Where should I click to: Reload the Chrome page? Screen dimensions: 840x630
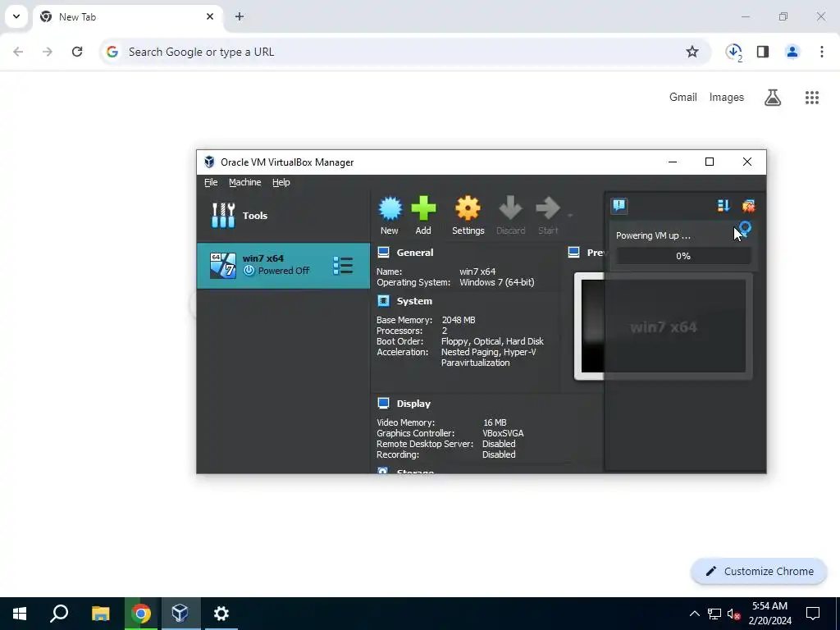coord(77,52)
